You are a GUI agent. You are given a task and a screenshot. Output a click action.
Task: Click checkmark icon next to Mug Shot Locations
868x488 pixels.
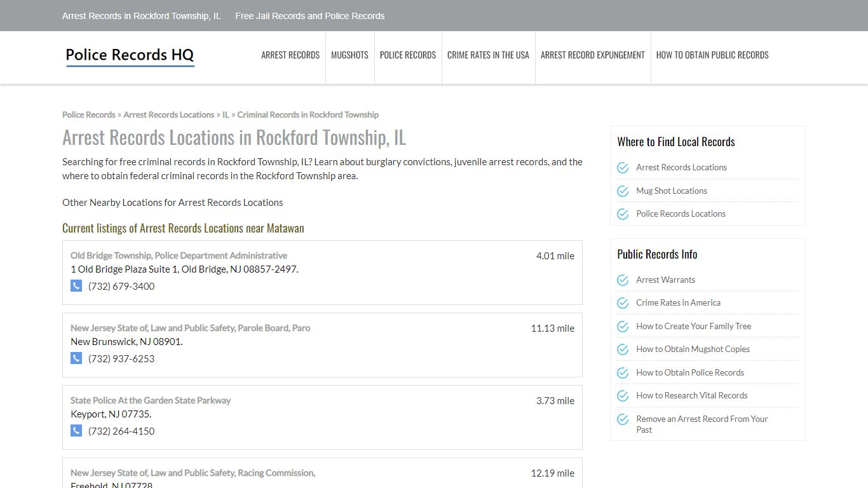pyautogui.click(x=623, y=191)
